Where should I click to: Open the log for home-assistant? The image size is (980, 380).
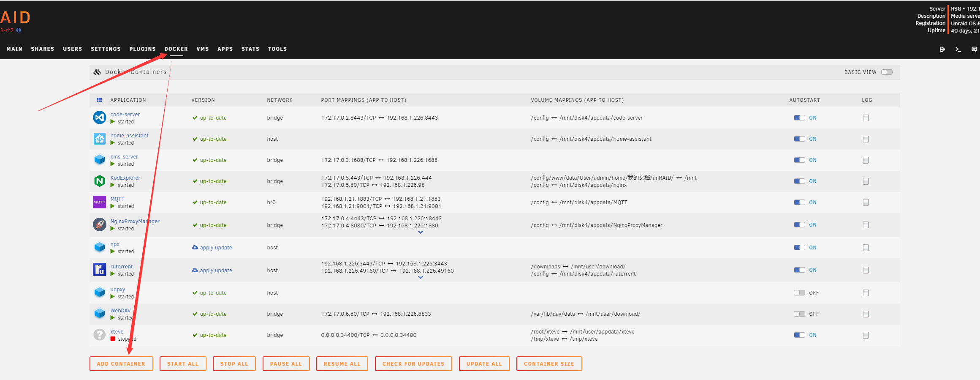pyautogui.click(x=866, y=139)
